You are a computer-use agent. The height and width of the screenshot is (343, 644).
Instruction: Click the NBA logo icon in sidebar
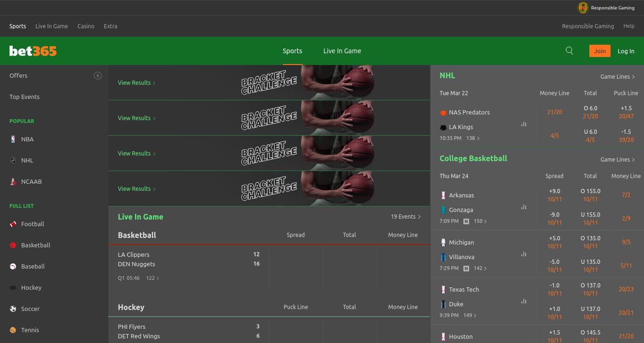coord(13,139)
